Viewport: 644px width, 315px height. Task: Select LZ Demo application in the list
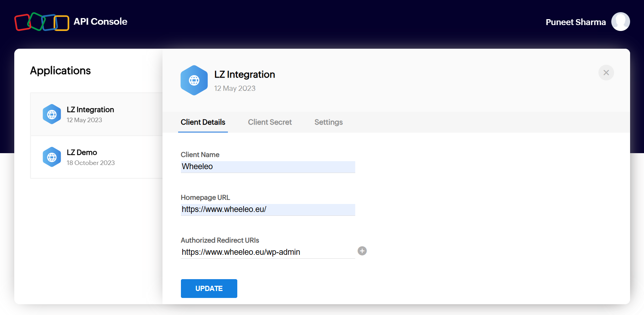pos(97,157)
